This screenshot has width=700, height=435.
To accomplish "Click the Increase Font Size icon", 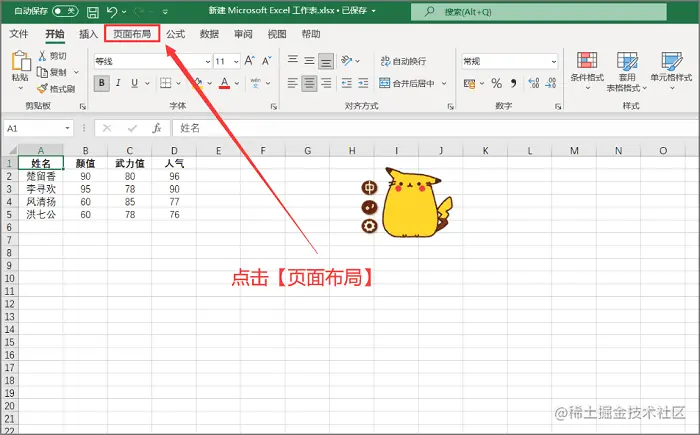I will (250, 61).
